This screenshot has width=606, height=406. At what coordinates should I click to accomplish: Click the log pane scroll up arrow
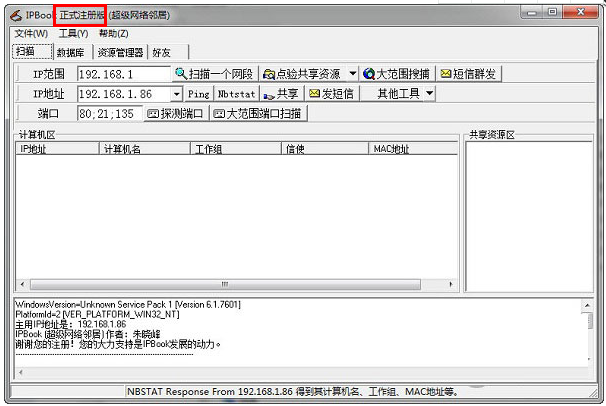tap(587, 306)
